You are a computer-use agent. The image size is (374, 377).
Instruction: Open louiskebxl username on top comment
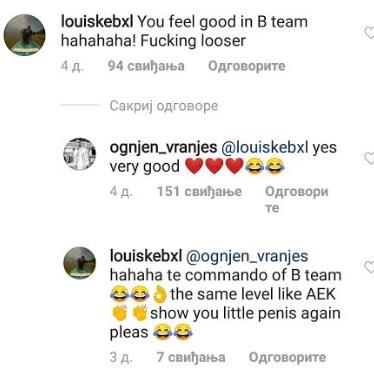pyautogui.click(x=97, y=22)
